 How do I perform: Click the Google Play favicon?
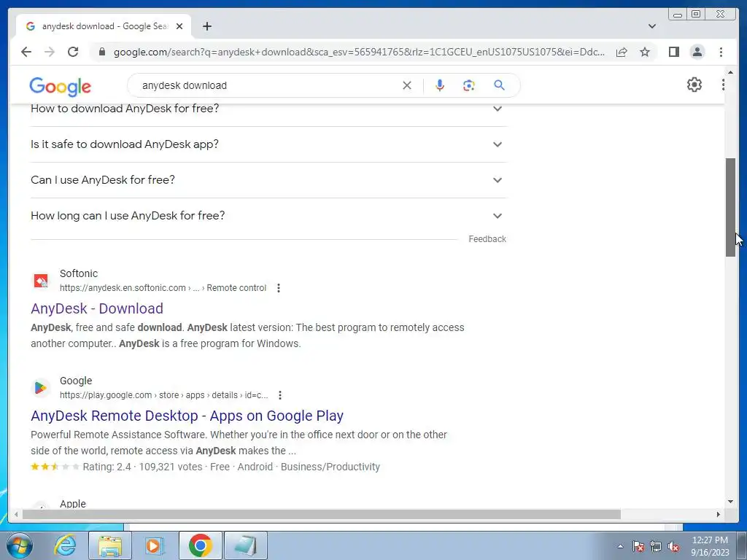pos(41,388)
